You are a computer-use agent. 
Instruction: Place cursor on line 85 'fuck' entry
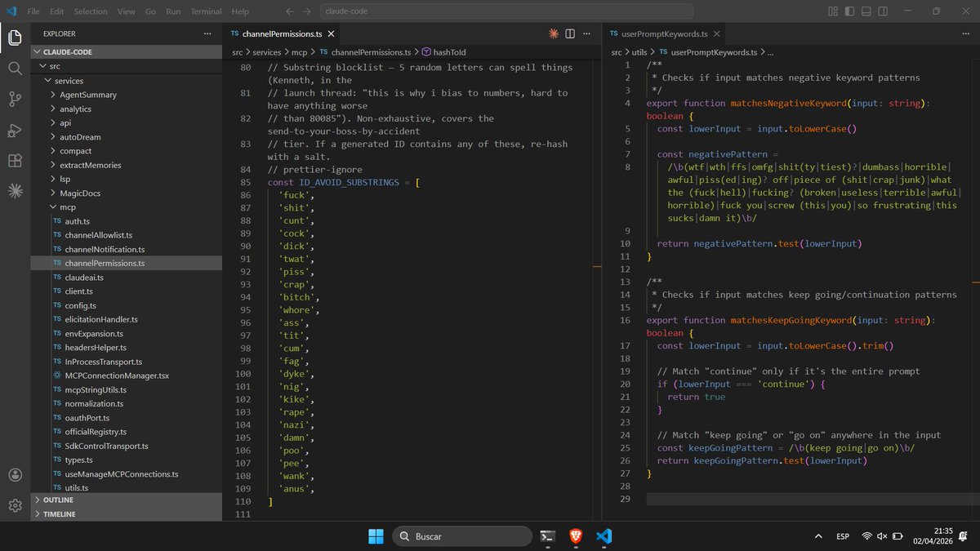coord(296,195)
